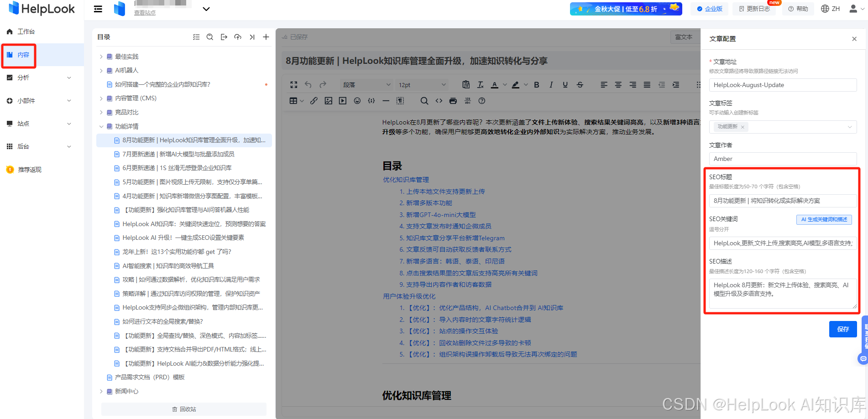The height and width of the screenshot is (419, 868).
Task: Click export icon in directory header
Action: (x=224, y=37)
